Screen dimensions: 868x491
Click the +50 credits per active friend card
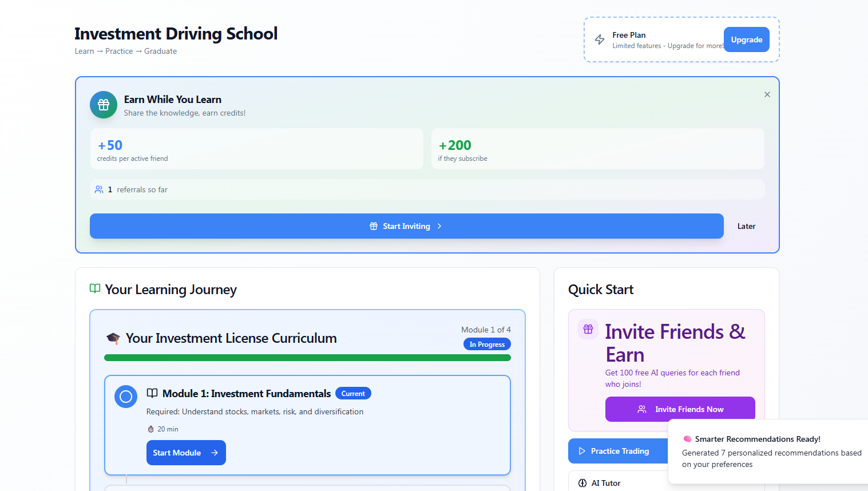pos(257,149)
